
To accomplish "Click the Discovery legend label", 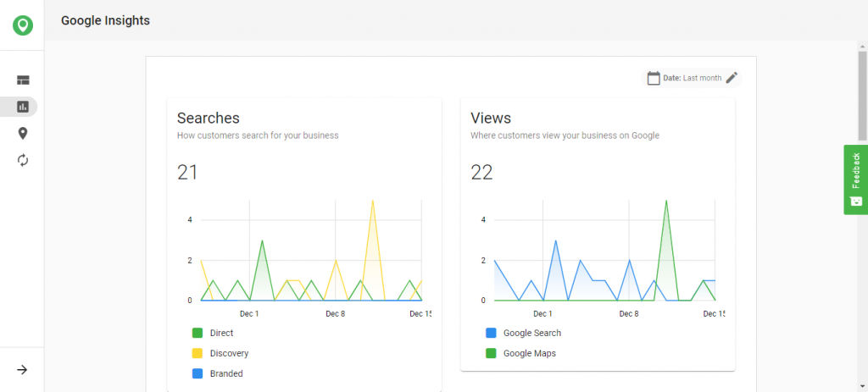I will 229,353.
